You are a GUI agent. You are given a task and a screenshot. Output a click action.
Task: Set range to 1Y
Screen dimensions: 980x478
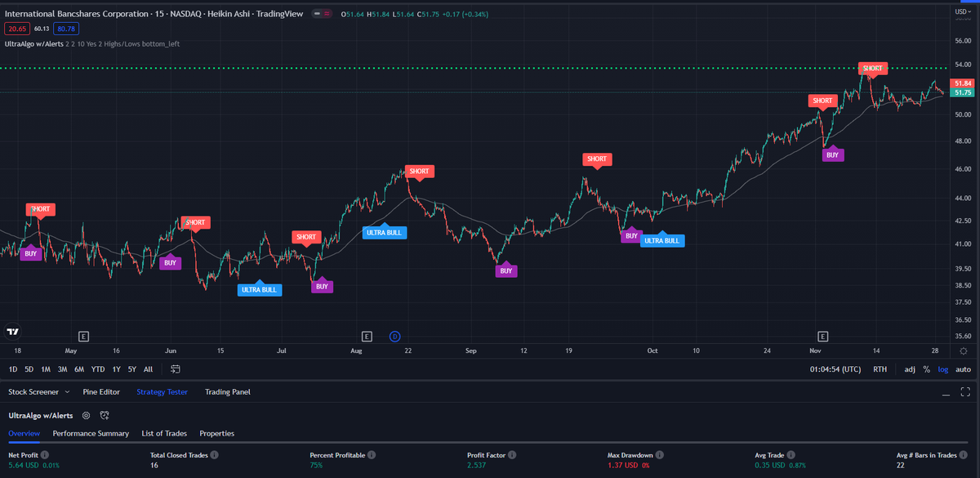click(x=117, y=369)
